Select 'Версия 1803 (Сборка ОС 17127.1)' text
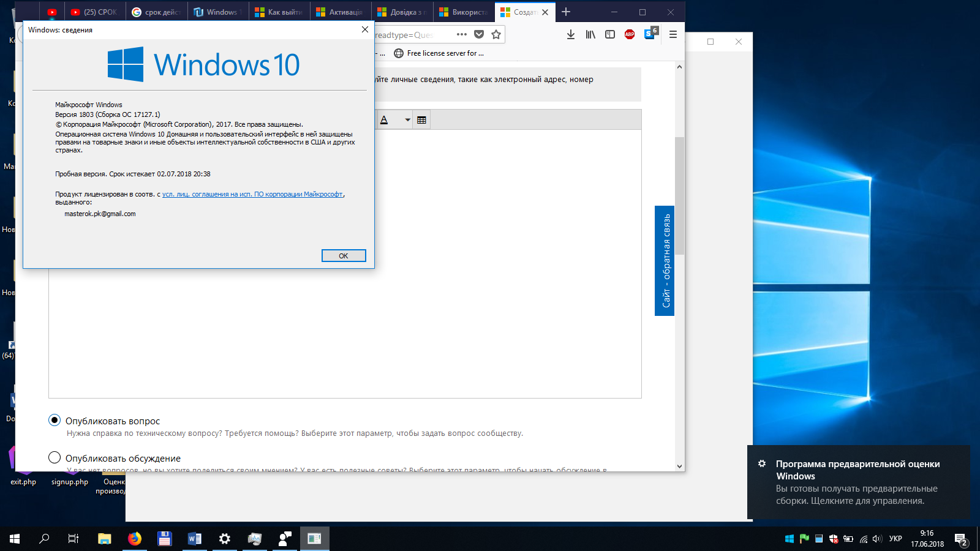Image resolution: width=980 pixels, height=551 pixels. pyautogui.click(x=108, y=114)
